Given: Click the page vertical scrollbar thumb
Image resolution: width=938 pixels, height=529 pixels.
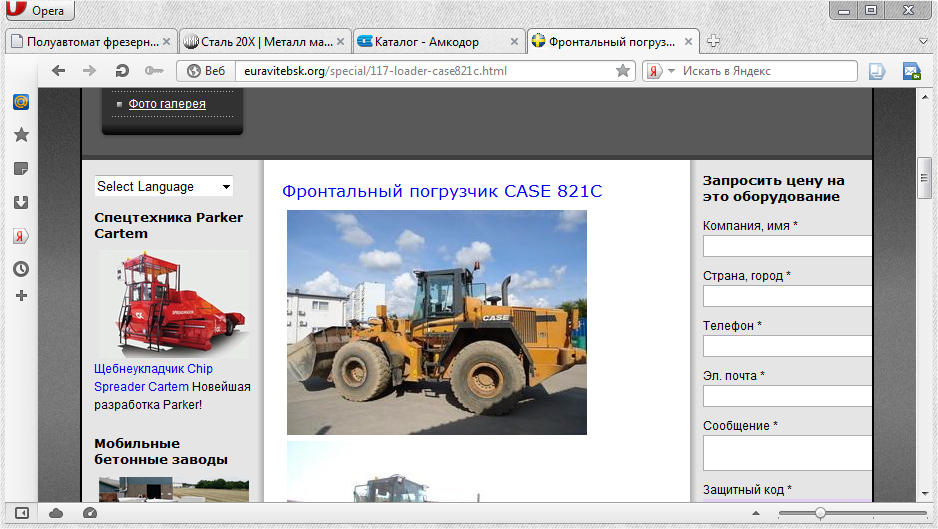Looking at the screenshot, I should click(x=925, y=178).
